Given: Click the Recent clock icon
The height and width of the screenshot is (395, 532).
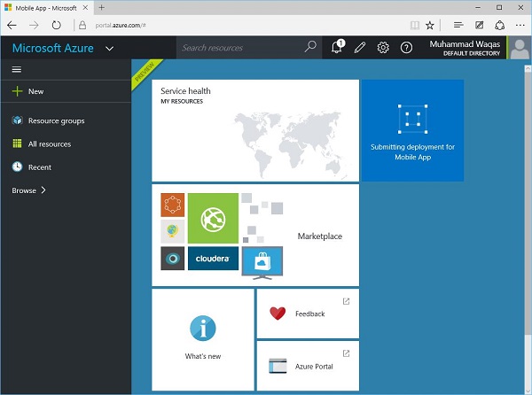Looking at the screenshot, I should [18, 167].
